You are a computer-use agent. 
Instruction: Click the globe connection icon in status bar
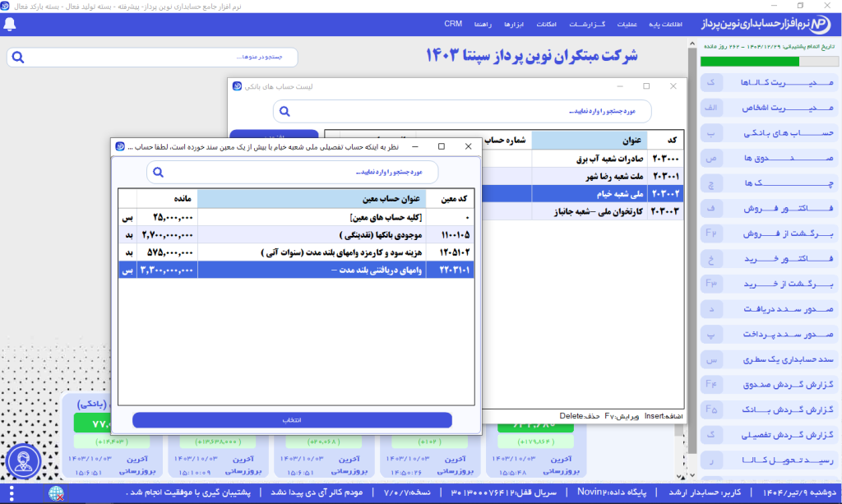point(56,492)
